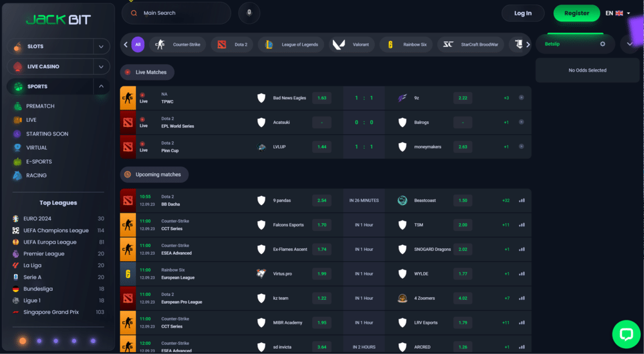
Task: Expand +32 more markets for 9 pandas
Action: tap(506, 201)
